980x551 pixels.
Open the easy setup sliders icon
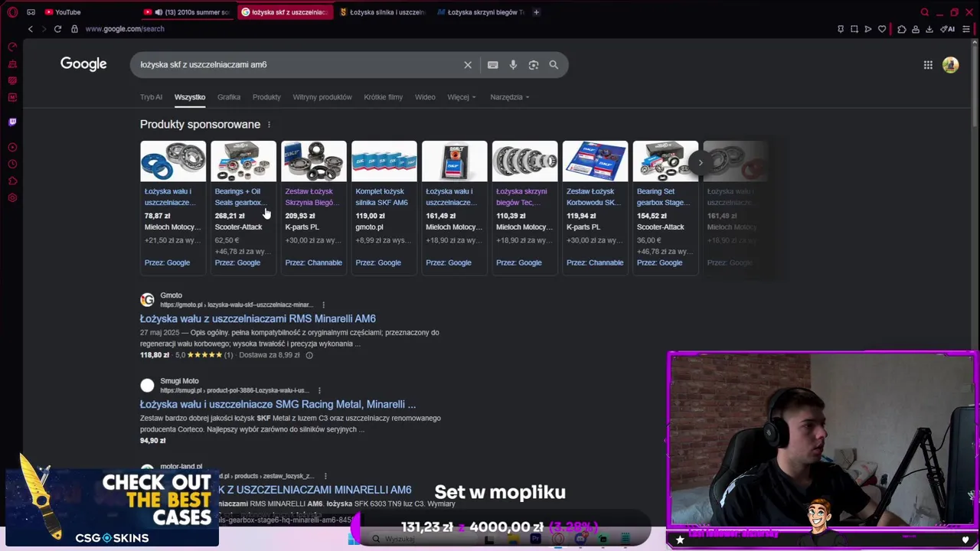click(968, 29)
